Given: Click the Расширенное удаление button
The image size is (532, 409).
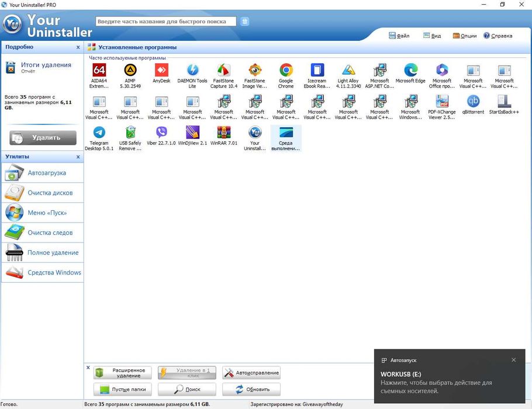Looking at the screenshot, I should (123, 373).
